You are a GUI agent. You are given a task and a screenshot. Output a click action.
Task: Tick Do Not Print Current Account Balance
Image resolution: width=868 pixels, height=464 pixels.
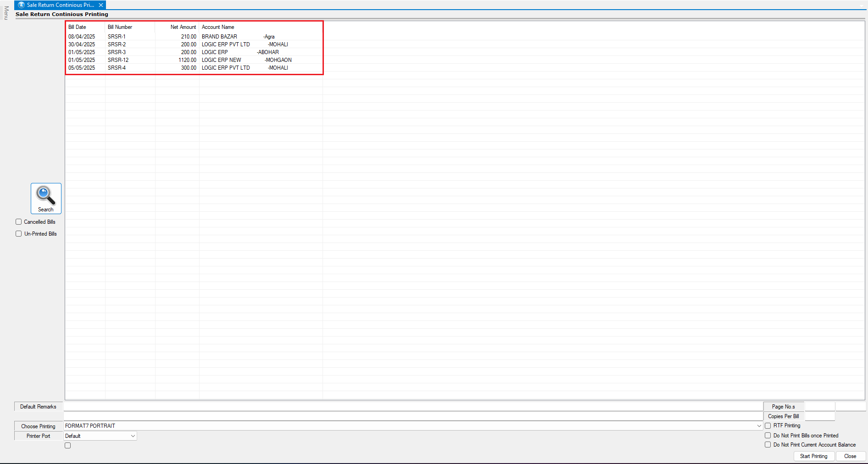pyautogui.click(x=768, y=445)
